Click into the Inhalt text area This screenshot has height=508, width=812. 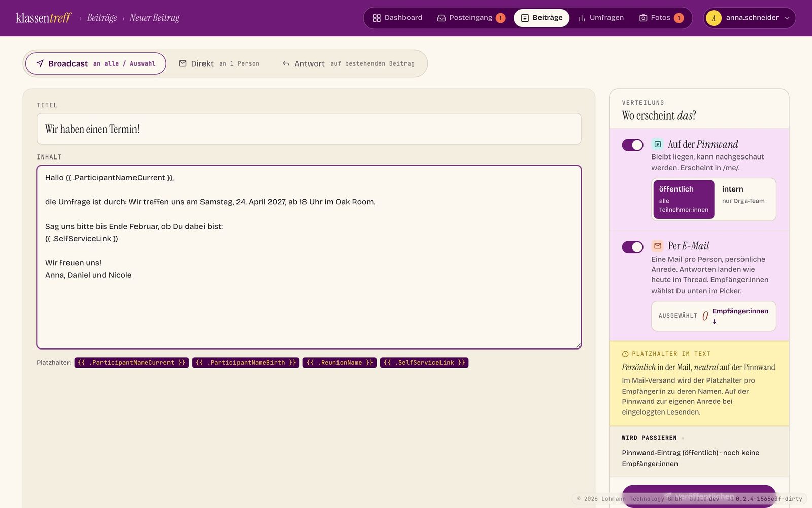pos(309,257)
